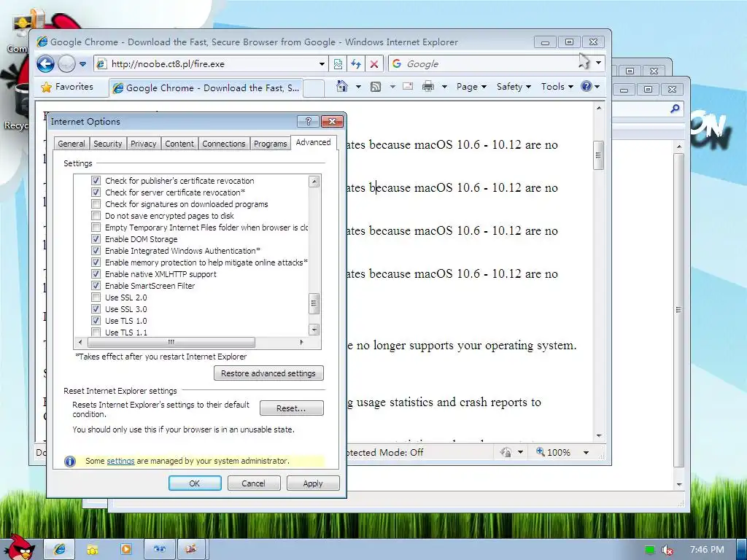Click the Apply button
This screenshot has width=747, height=560.
coord(313,483)
